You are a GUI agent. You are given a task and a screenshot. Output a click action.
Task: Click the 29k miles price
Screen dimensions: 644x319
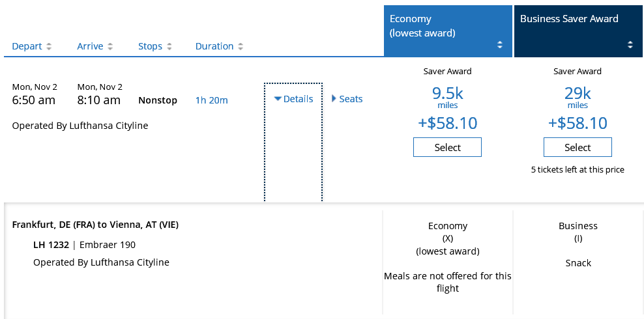(578, 94)
